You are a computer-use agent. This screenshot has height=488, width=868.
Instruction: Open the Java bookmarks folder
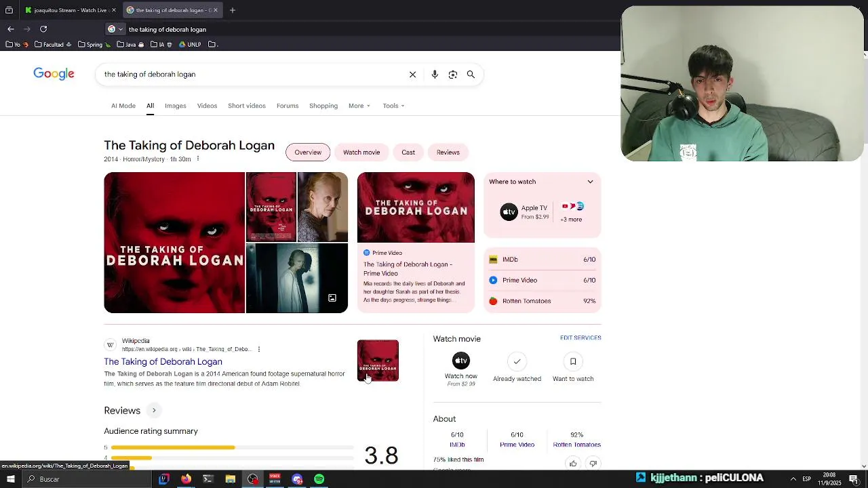click(x=131, y=45)
